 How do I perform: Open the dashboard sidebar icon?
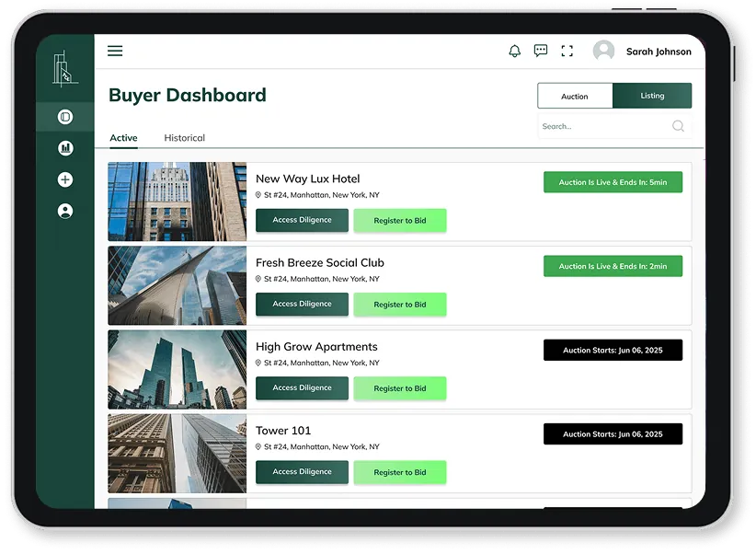pos(65,117)
